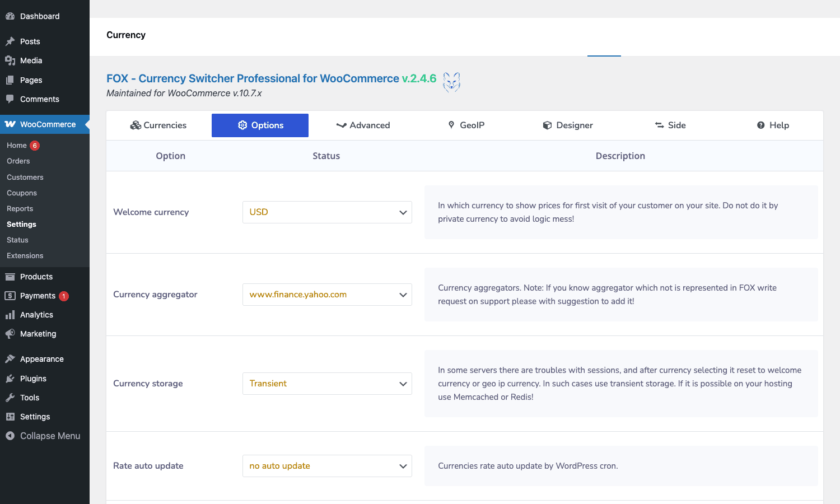Image resolution: width=840 pixels, height=504 pixels.
Task: Click the Help question mark icon
Action: click(760, 125)
